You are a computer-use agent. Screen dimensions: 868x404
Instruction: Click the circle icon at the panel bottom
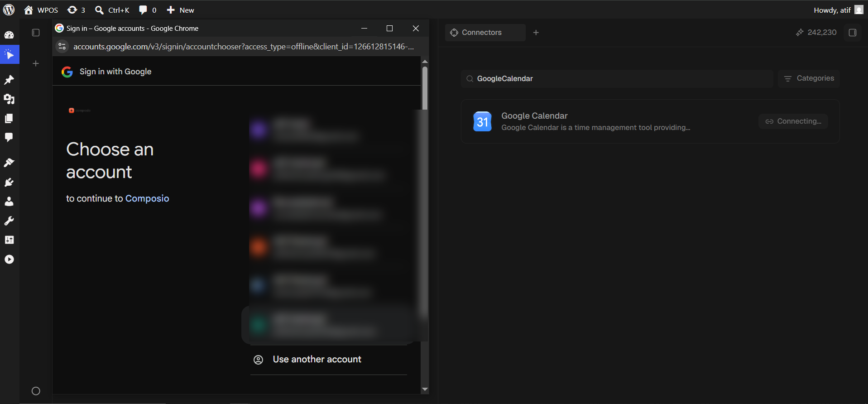[36, 391]
